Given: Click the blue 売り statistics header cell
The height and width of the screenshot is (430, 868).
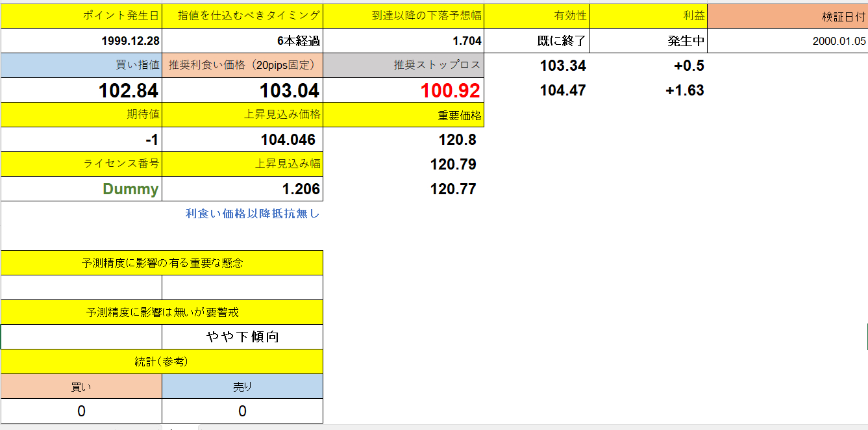Looking at the screenshot, I should pyautogui.click(x=242, y=386).
